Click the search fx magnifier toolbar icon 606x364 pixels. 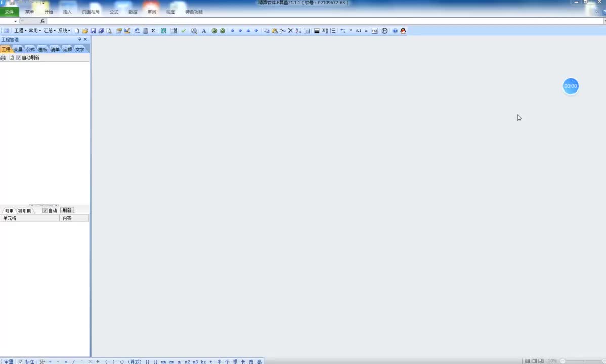194,31
